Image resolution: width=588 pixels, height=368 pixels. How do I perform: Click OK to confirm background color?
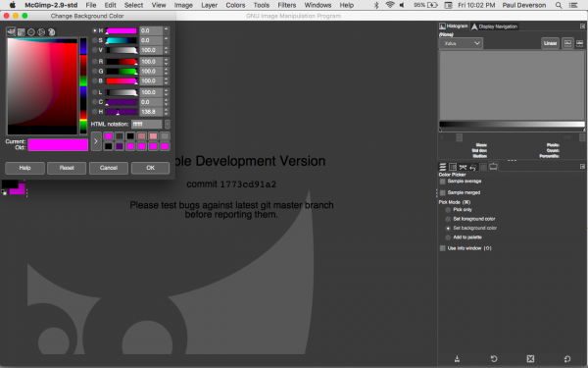(150, 168)
